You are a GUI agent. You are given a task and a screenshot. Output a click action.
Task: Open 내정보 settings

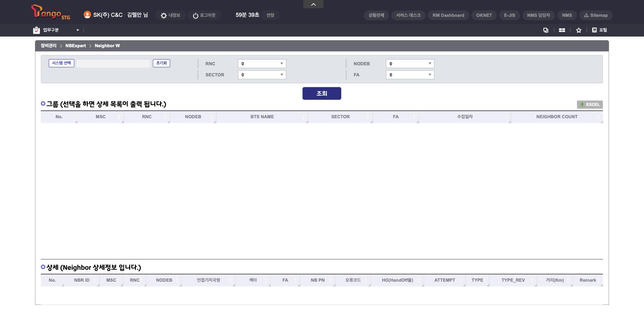170,15
